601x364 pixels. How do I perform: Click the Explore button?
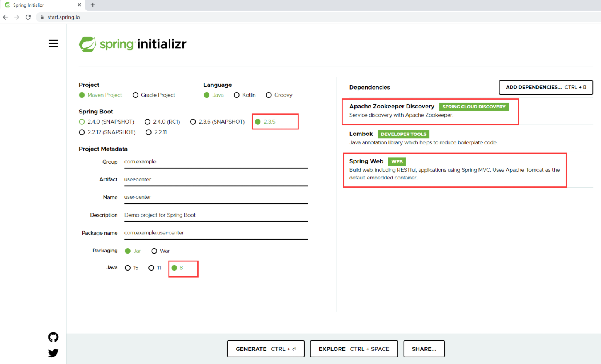tap(354, 349)
